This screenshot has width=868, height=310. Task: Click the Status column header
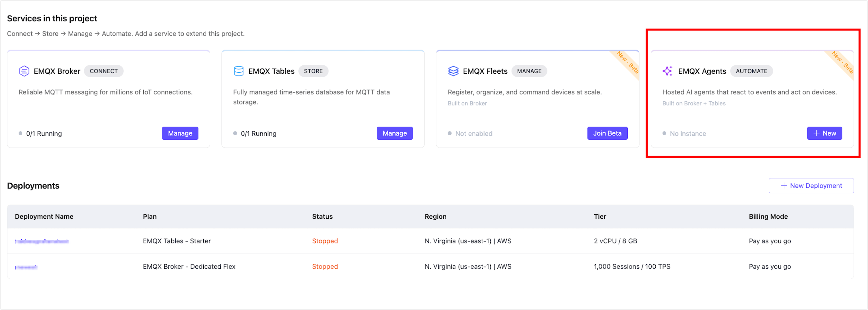click(322, 216)
